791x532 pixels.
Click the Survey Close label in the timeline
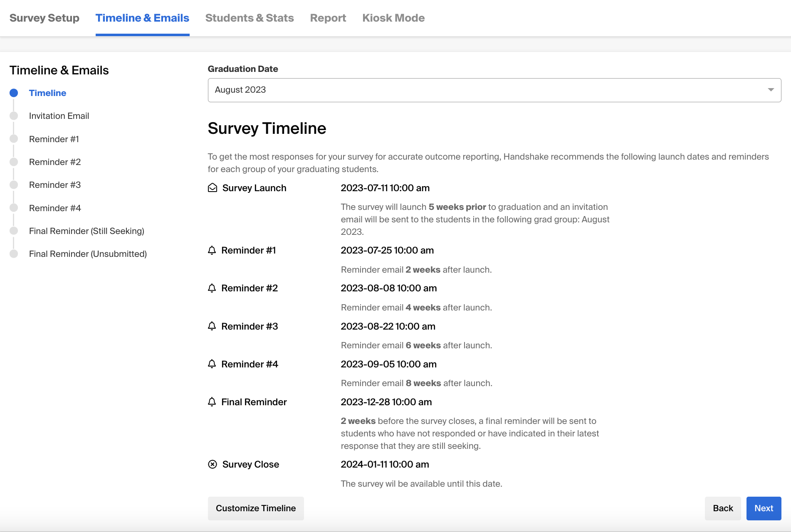tap(251, 464)
